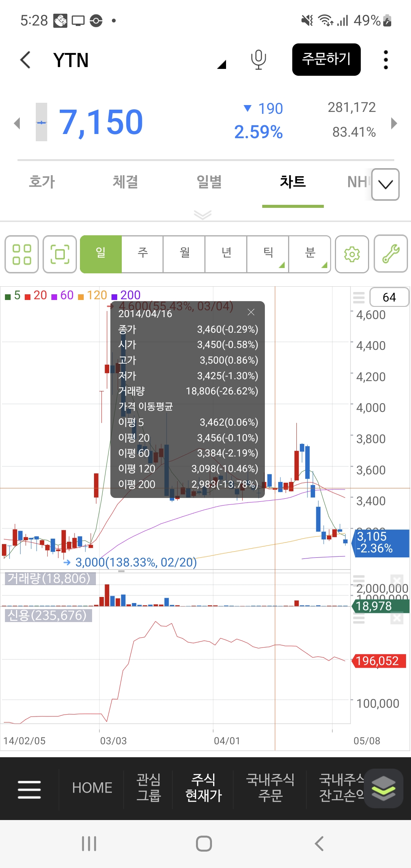Close the 2014/04/16 data tooltip

[251, 312]
